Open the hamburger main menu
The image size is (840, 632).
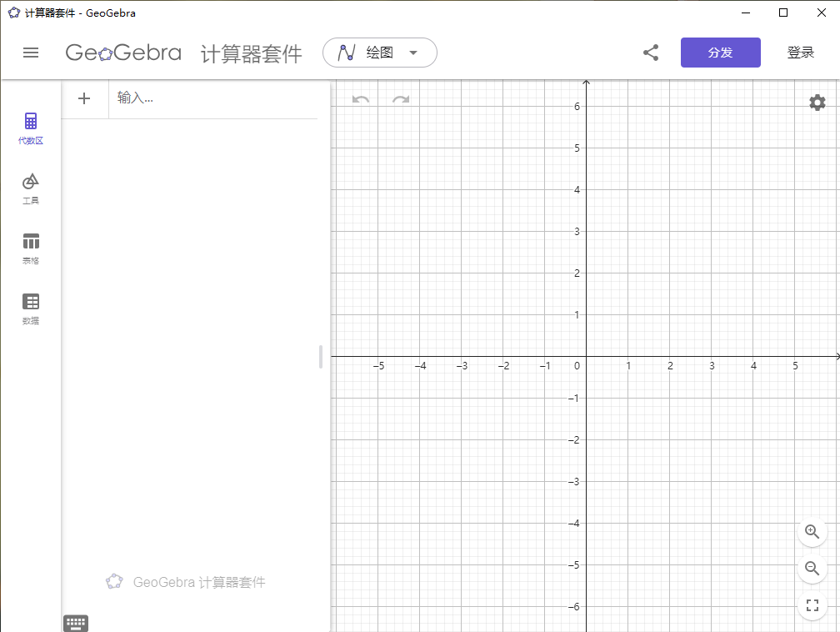(31, 52)
